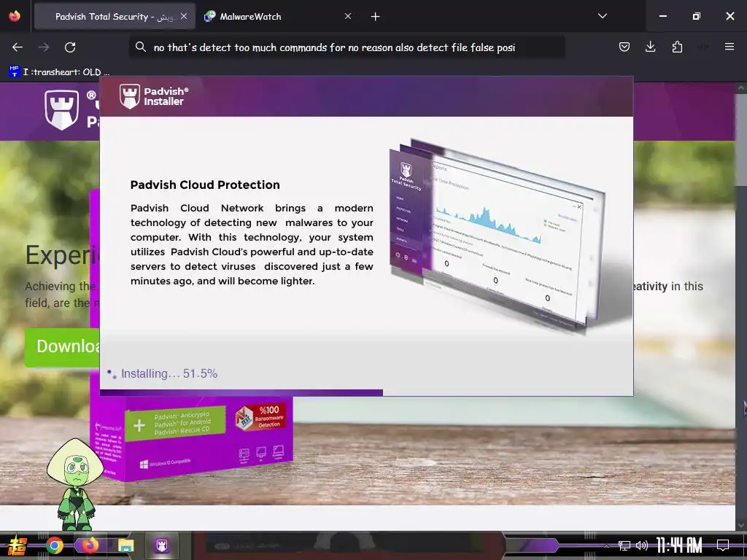
Task: Expand the list all tabs dropdown
Action: tap(602, 16)
